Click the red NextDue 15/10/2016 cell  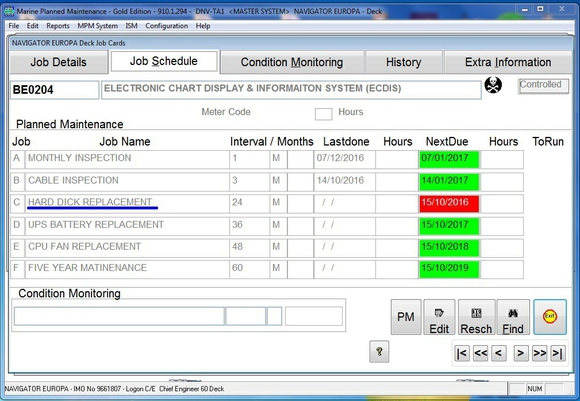click(x=449, y=203)
